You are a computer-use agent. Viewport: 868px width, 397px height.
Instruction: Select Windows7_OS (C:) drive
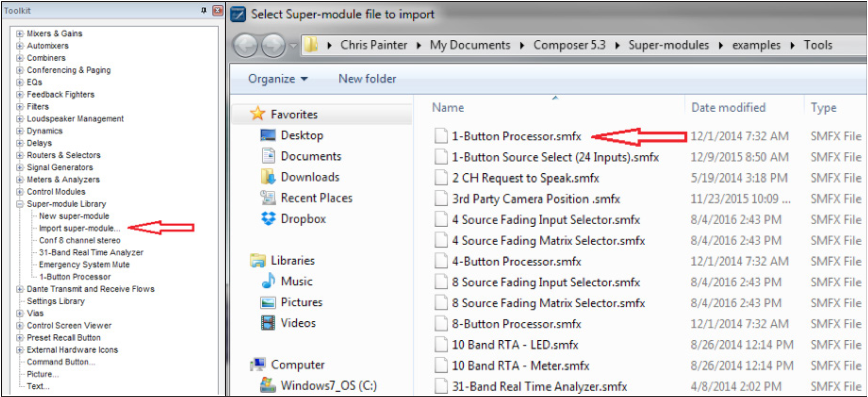tap(328, 386)
